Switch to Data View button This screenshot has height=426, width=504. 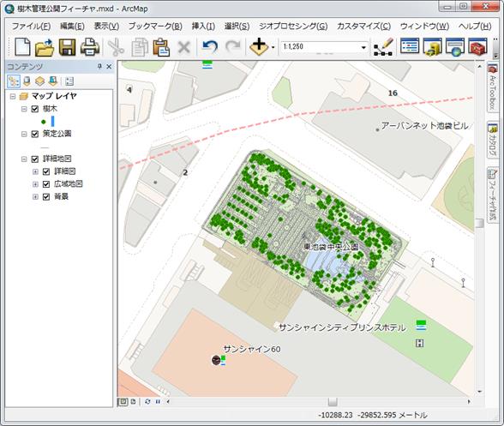coord(123,401)
